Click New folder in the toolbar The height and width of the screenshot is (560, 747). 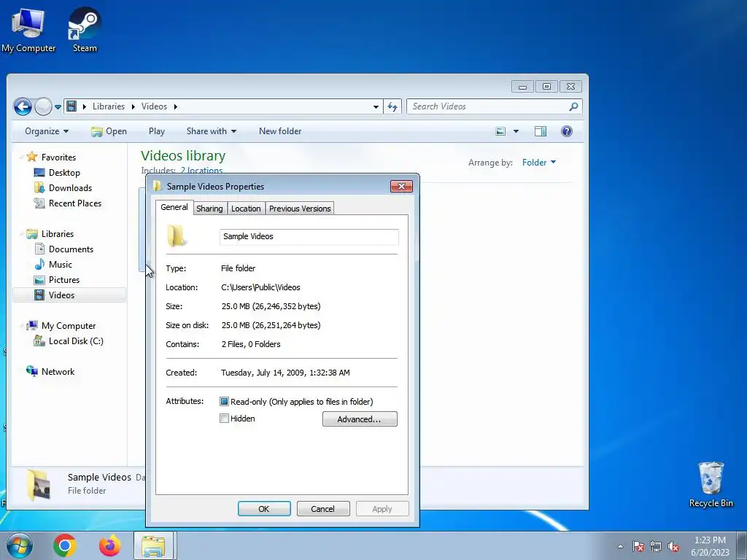(280, 131)
